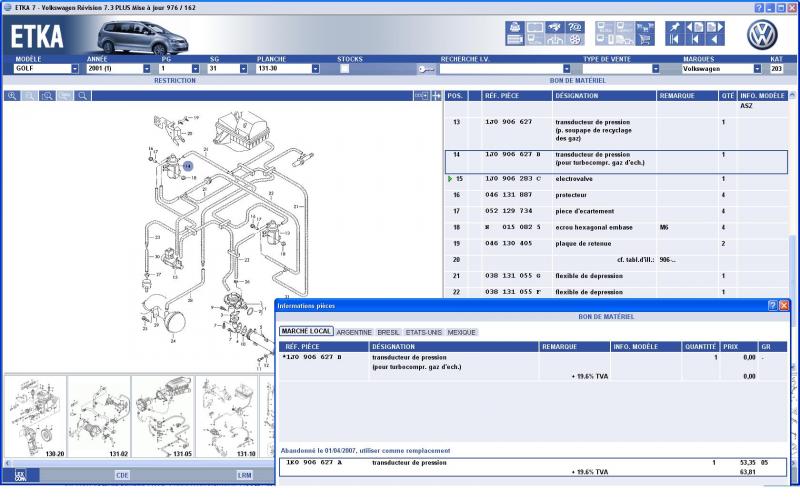Click the LEX.COM icon in bottom bar
The width and height of the screenshot is (800, 500).
click(20, 475)
